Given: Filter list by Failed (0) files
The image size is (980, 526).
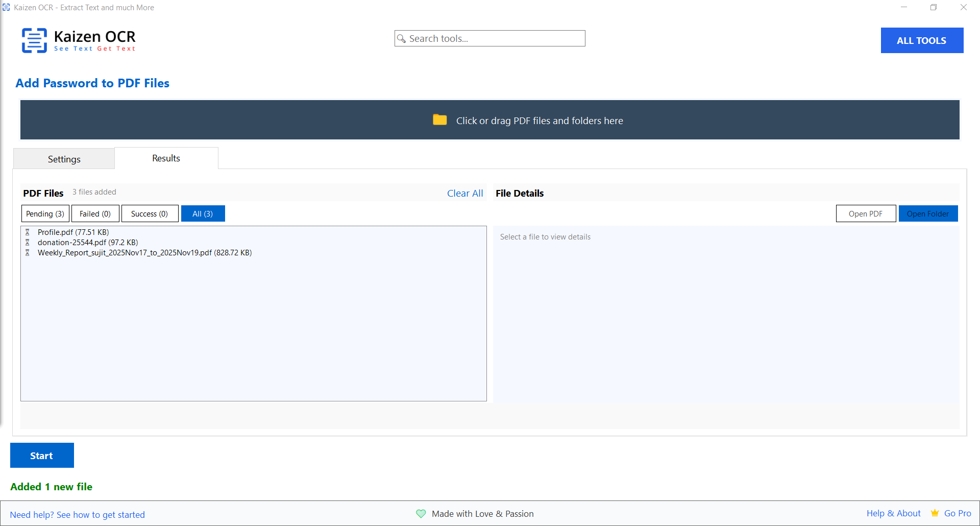Looking at the screenshot, I should pyautogui.click(x=95, y=213).
